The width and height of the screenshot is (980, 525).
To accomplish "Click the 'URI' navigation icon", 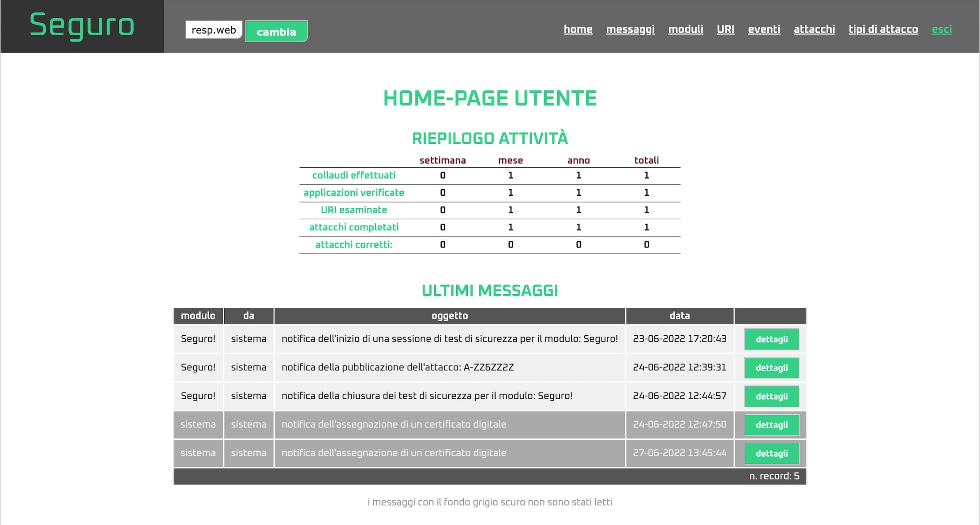I will [x=725, y=29].
